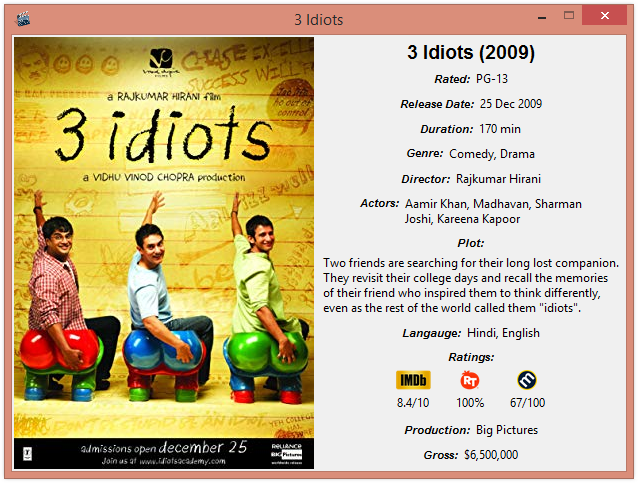638x483 pixels.
Task: Click the Rotten Tomatoes 100% score
Action: 470,403
